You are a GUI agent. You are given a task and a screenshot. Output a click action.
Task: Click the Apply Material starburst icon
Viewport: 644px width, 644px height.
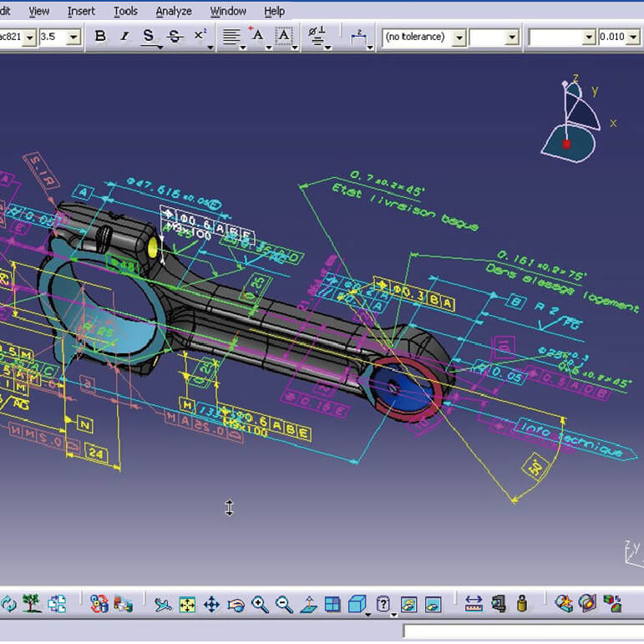(x=564, y=604)
